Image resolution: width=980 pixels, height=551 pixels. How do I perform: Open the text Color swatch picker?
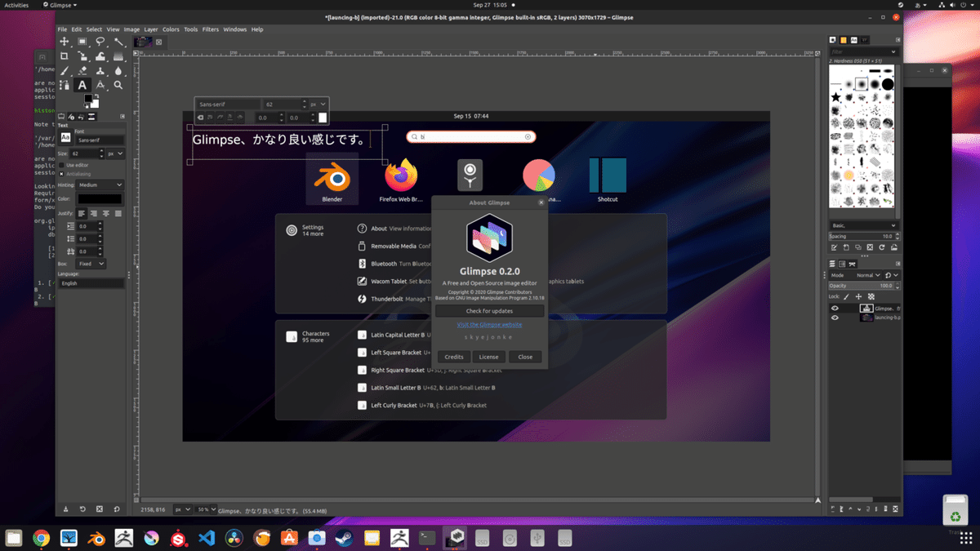[101, 198]
